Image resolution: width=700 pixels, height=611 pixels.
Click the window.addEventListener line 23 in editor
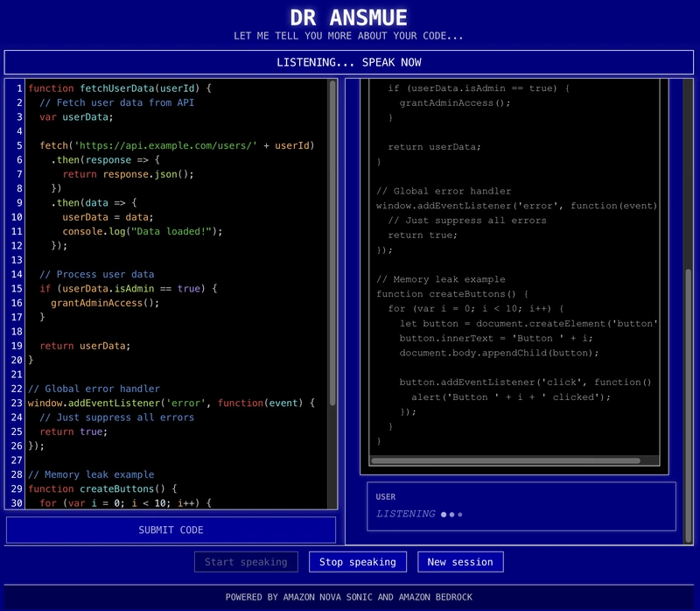(171, 403)
